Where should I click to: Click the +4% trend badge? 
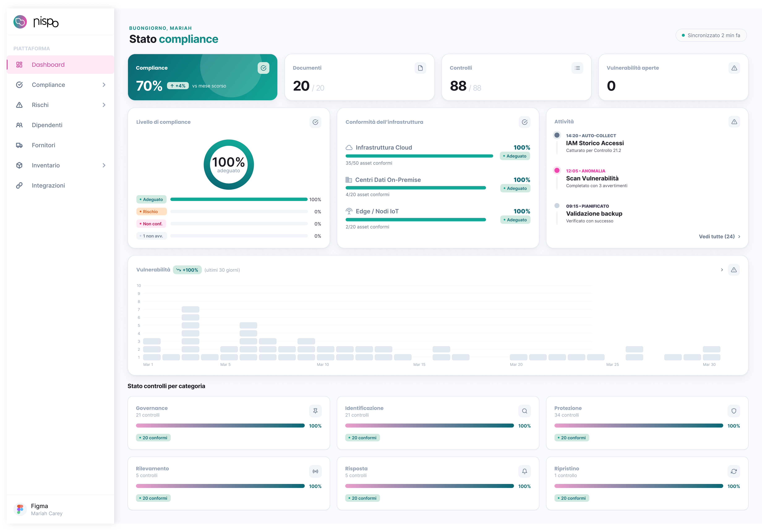[x=177, y=86]
